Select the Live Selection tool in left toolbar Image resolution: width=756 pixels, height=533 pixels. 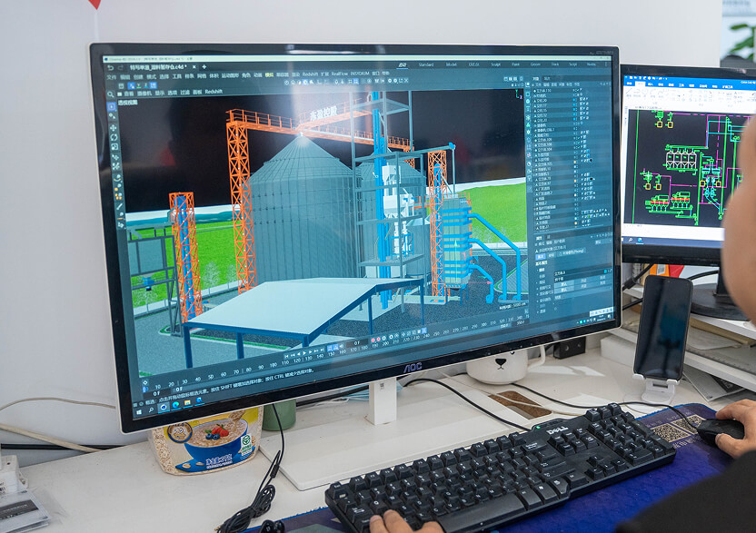coord(112,106)
